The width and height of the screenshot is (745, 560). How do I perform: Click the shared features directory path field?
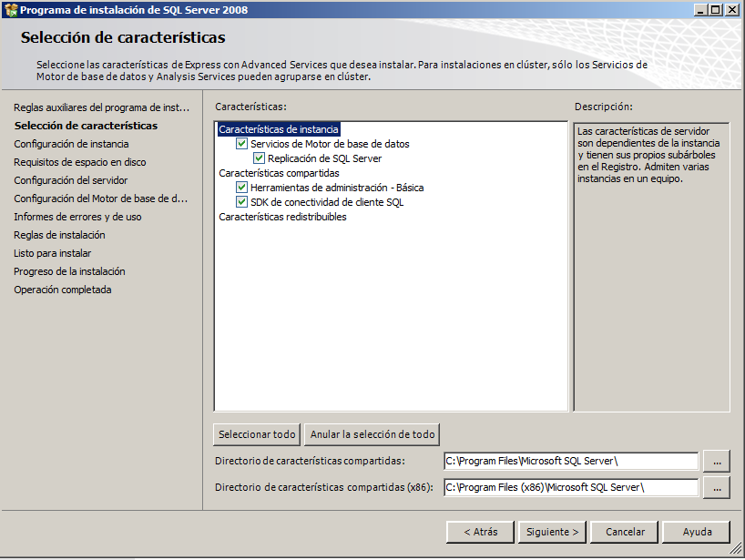tap(570, 462)
